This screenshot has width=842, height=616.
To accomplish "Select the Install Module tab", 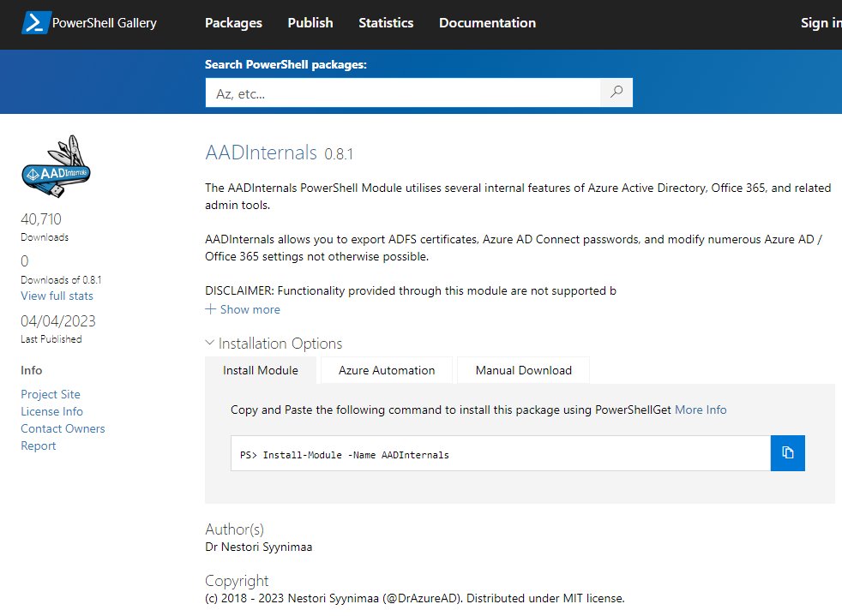I will click(261, 370).
